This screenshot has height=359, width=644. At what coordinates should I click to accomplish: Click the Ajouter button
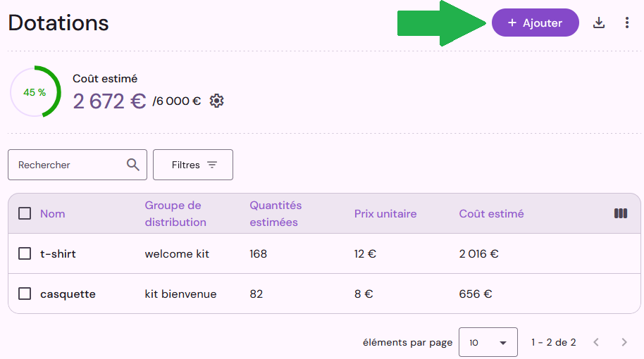pos(535,23)
